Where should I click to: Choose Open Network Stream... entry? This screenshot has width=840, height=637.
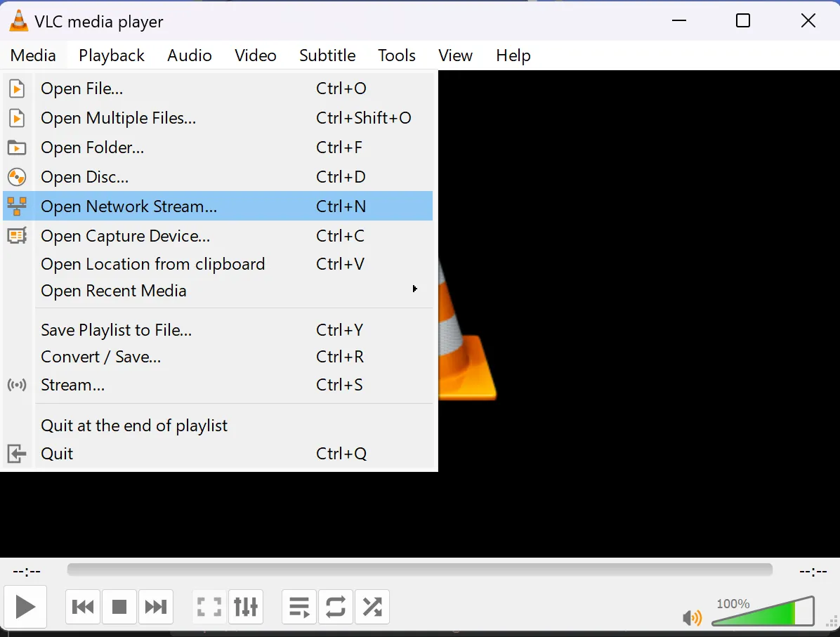tap(218, 206)
